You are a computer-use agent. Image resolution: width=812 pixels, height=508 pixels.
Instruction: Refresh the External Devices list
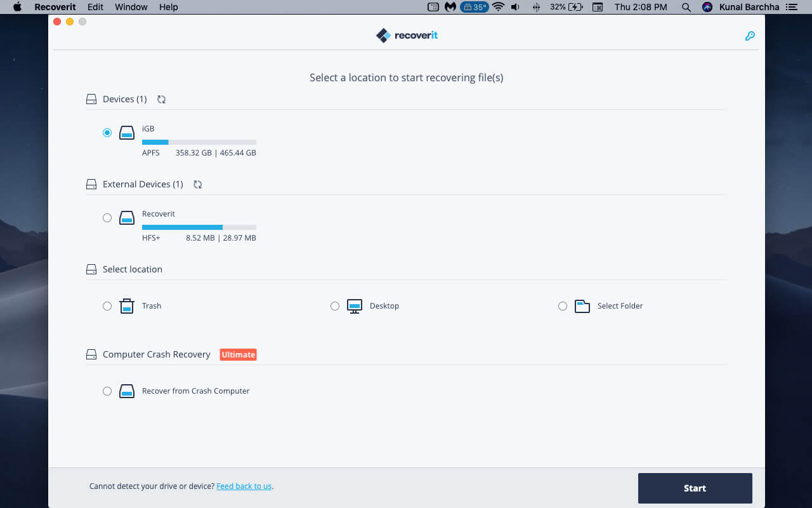197,184
